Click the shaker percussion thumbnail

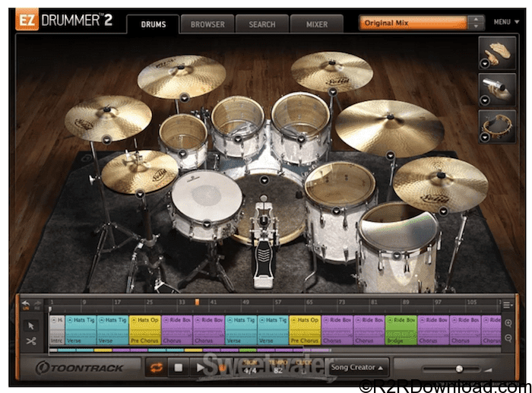coord(497,89)
